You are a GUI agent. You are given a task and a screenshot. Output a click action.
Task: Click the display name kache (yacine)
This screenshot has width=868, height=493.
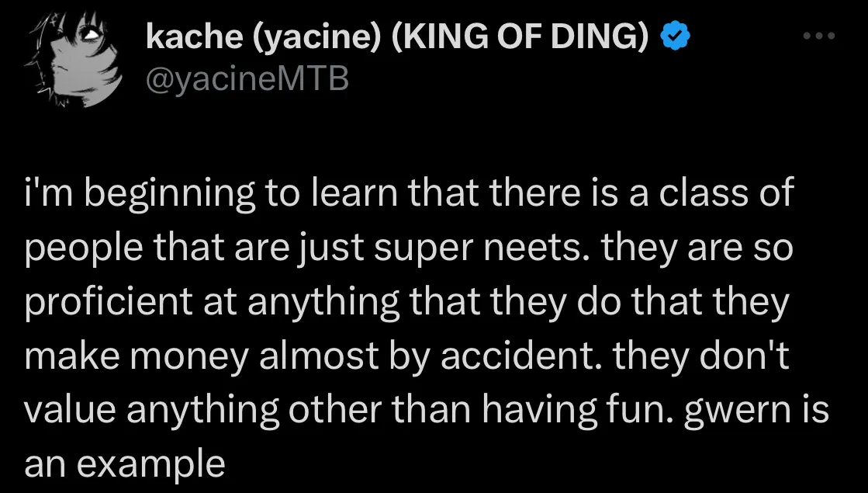(x=256, y=35)
